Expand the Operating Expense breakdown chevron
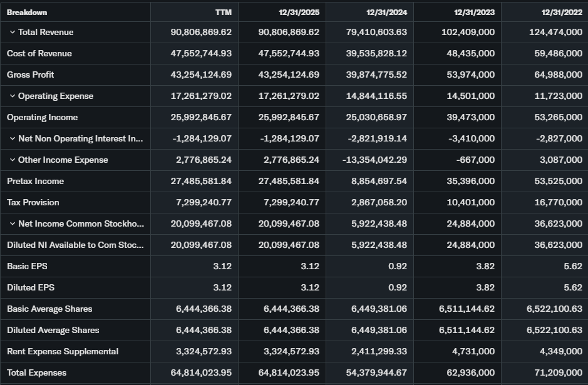The image size is (588, 385). (x=13, y=96)
